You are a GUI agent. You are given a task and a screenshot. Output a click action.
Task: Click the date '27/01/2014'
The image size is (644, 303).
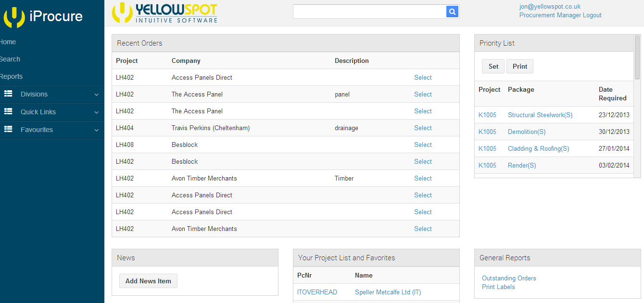[614, 148]
